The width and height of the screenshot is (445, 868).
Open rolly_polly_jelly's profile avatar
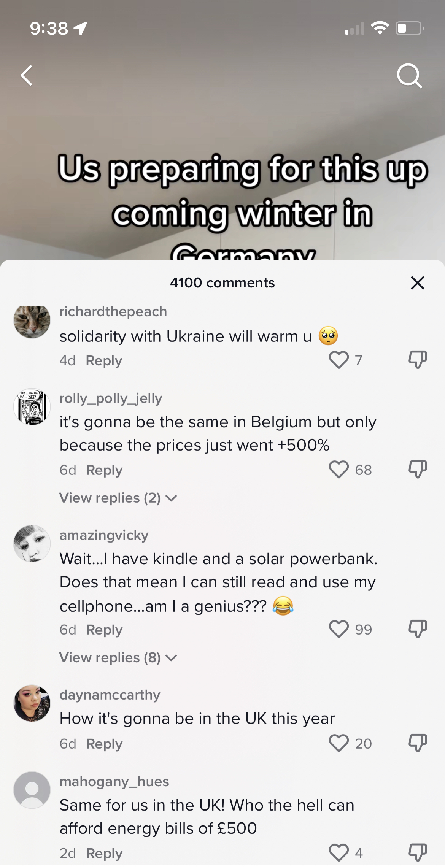coord(32,407)
